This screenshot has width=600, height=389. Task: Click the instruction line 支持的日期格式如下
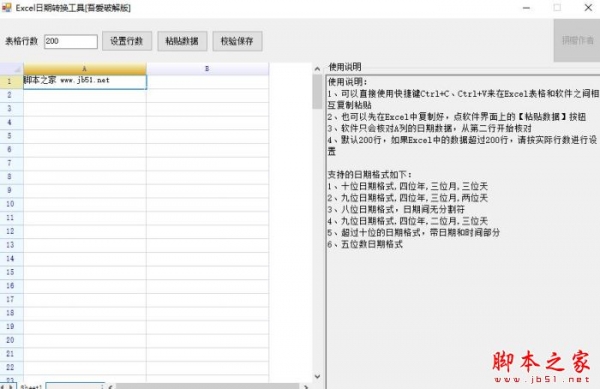(x=370, y=175)
